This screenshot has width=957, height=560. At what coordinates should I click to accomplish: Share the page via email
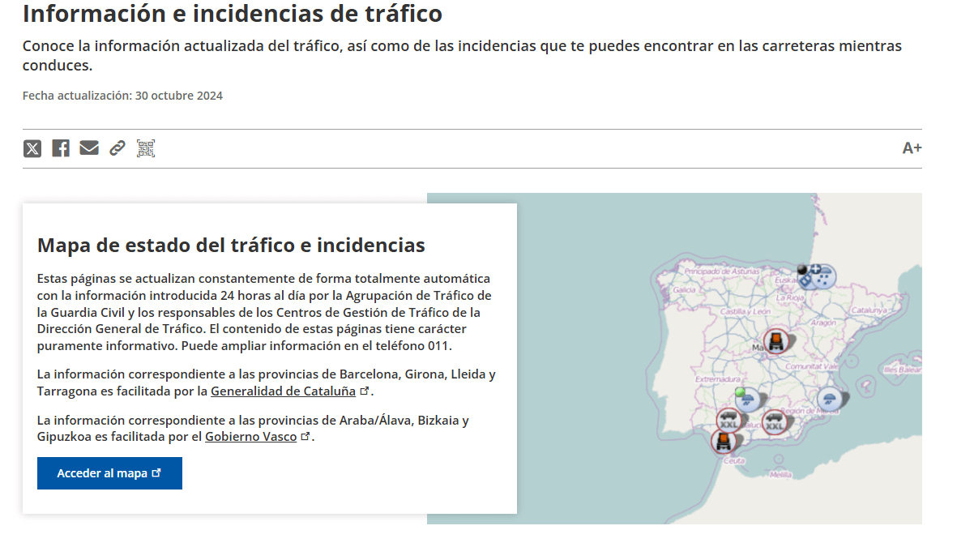tap(89, 148)
